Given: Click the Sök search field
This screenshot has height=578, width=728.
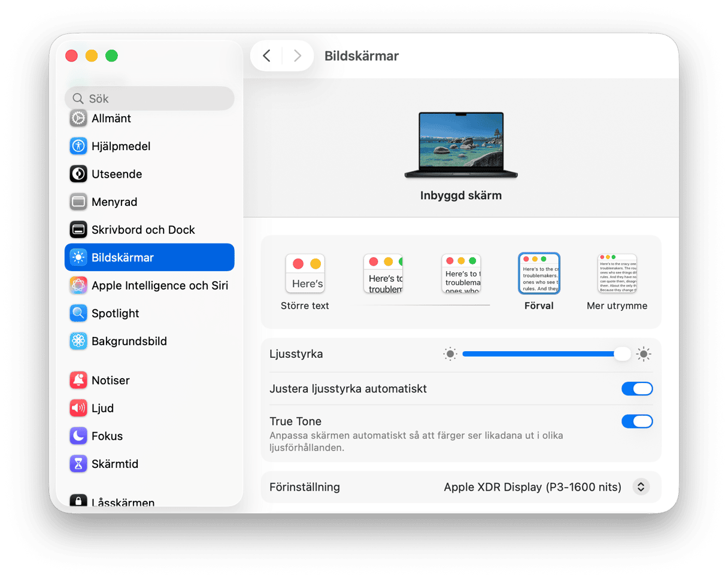Looking at the screenshot, I should (x=150, y=99).
